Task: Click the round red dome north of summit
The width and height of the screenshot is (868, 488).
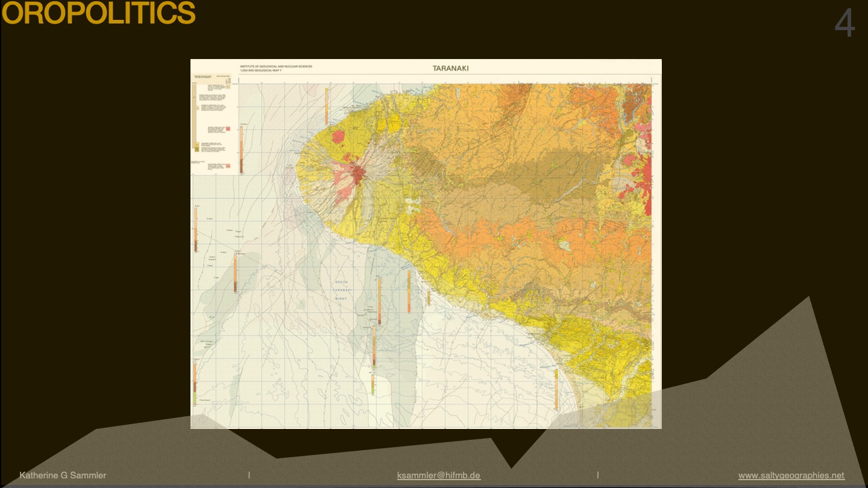Action: coord(338,136)
